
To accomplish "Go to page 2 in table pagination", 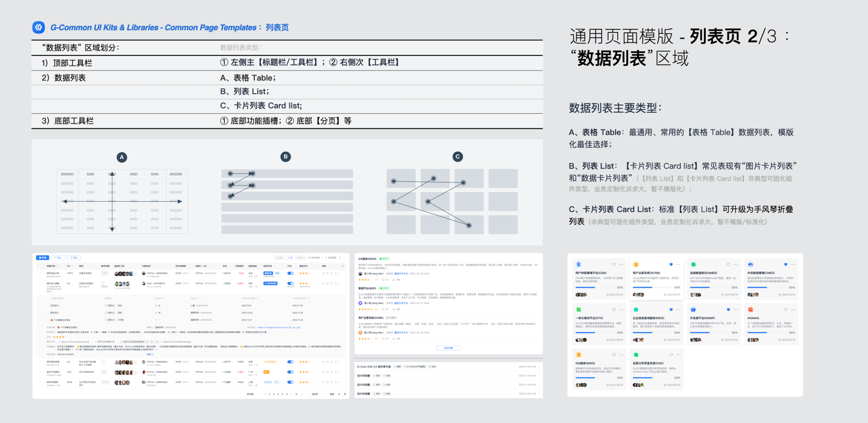I will [269, 394].
